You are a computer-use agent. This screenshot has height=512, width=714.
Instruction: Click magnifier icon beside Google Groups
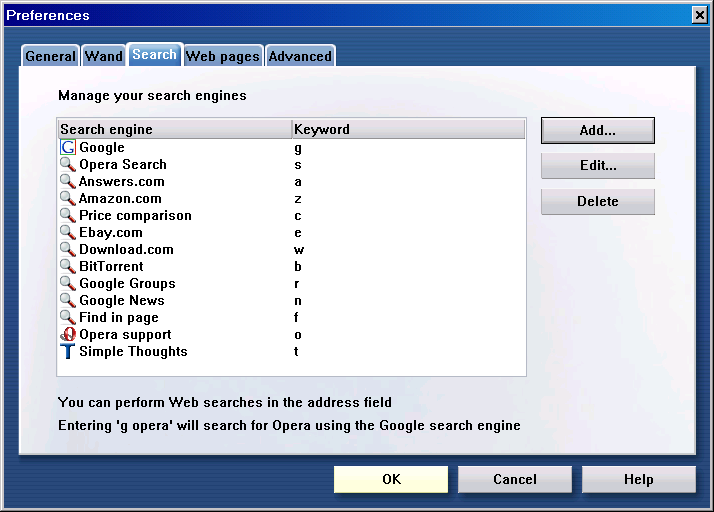point(68,283)
